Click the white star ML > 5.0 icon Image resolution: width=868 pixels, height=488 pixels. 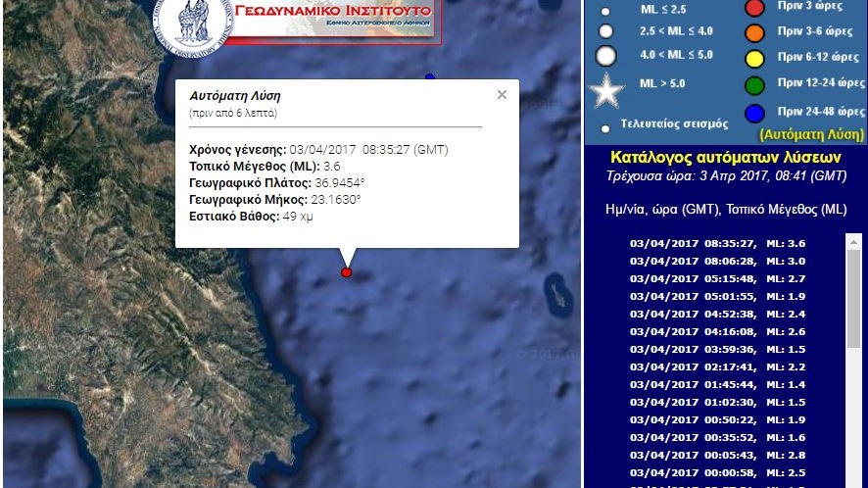pos(606,90)
